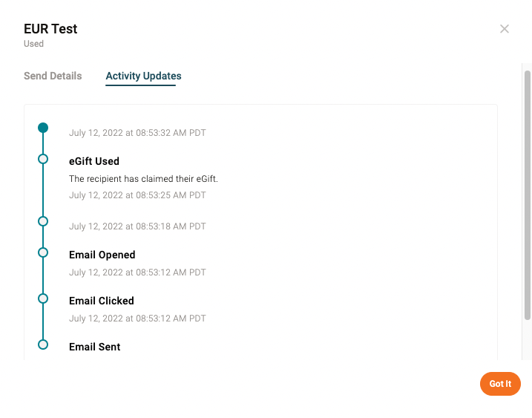
Task: Select the Activity Updates tab
Action: click(143, 76)
